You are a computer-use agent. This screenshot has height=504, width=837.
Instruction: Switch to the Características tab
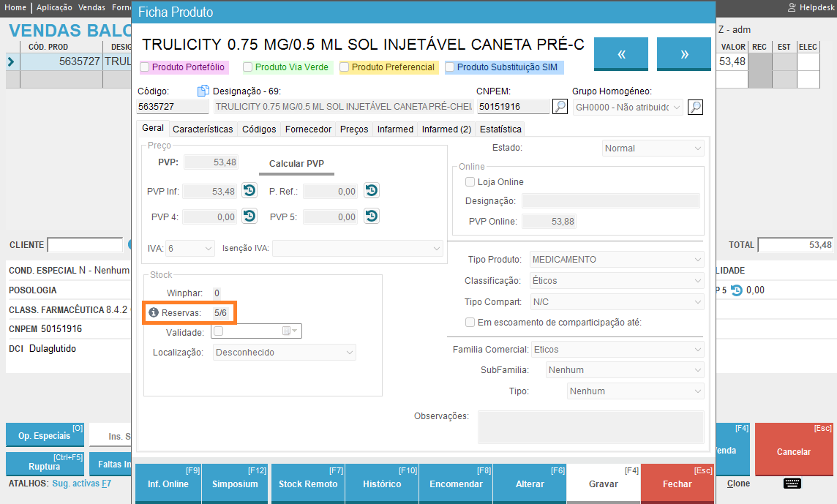pos(203,129)
